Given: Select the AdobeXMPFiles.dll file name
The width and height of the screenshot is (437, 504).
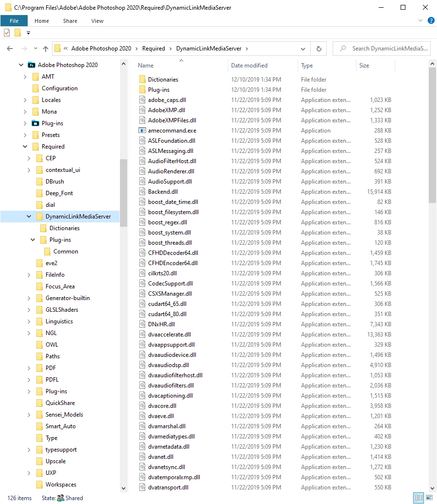Looking at the screenshot, I should [x=172, y=120].
